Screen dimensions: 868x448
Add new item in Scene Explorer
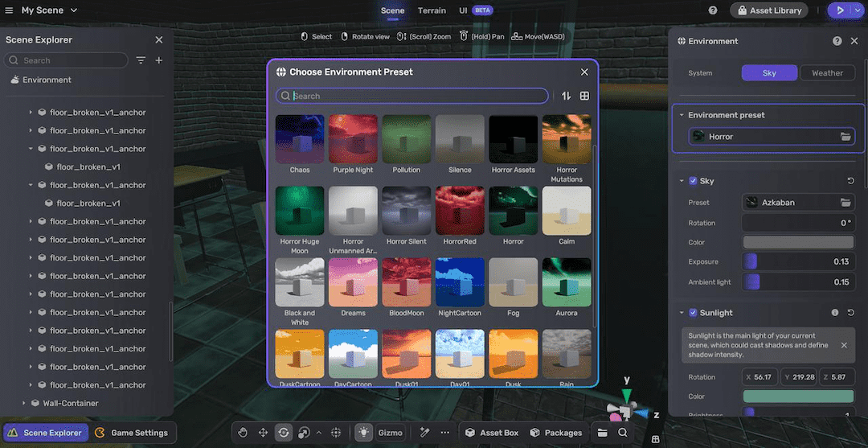coord(158,60)
